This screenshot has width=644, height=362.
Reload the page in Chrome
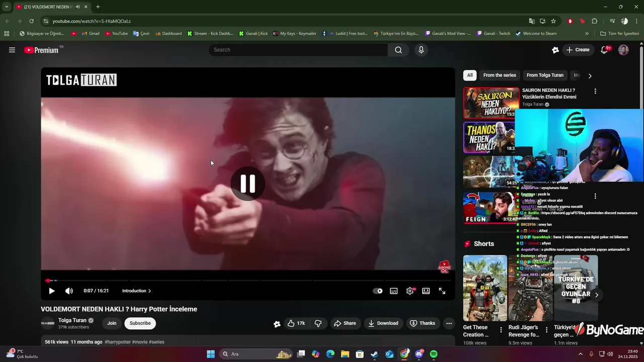[31, 21]
